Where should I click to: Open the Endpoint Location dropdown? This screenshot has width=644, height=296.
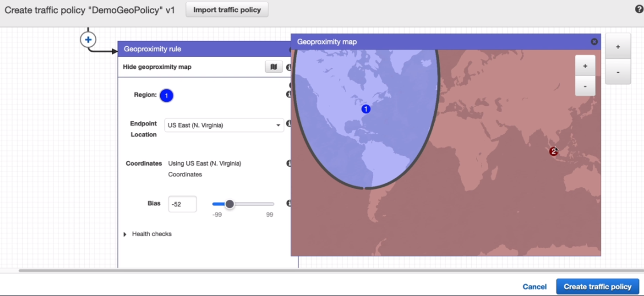click(224, 125)
